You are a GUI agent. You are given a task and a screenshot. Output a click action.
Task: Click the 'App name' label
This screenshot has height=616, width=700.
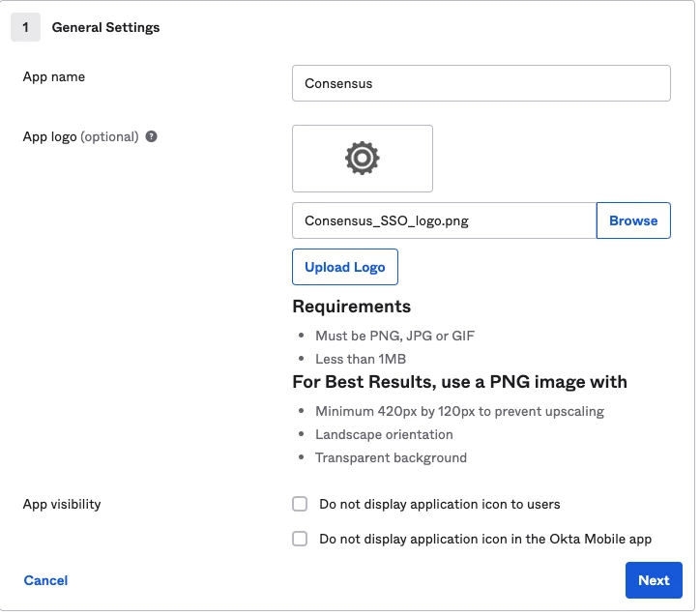[54, 76]
